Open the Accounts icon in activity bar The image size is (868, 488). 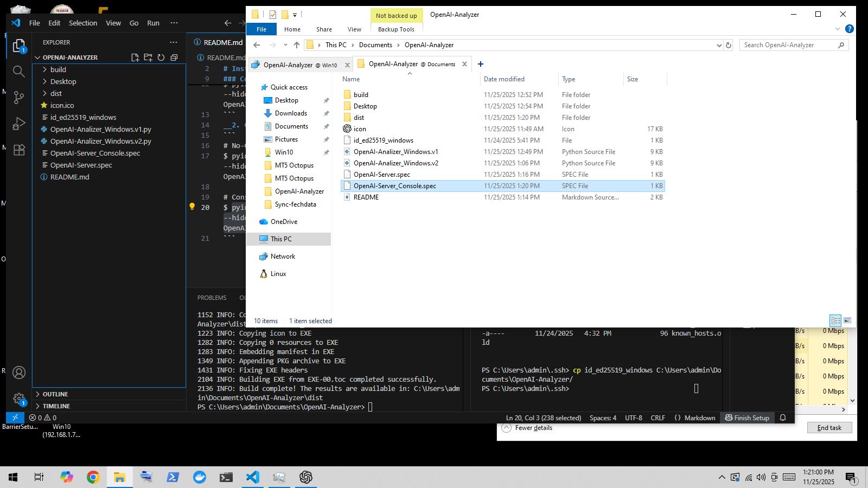point(19,373)
